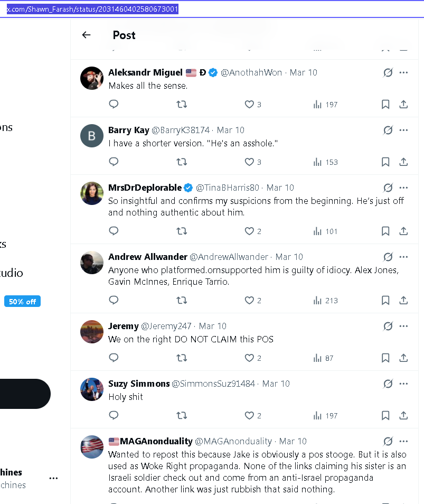Screen dimensions: 424x504
Task: Click the 50% off badge
Action: (22, 302)
